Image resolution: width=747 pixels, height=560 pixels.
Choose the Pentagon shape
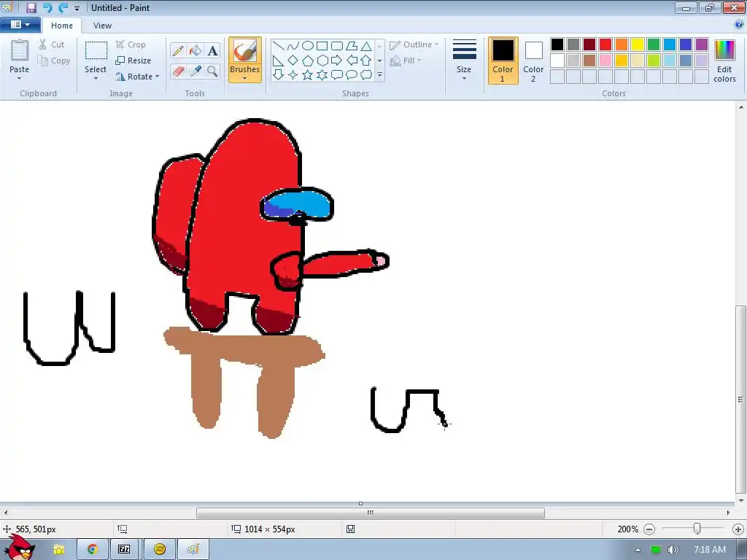[308, 61]
